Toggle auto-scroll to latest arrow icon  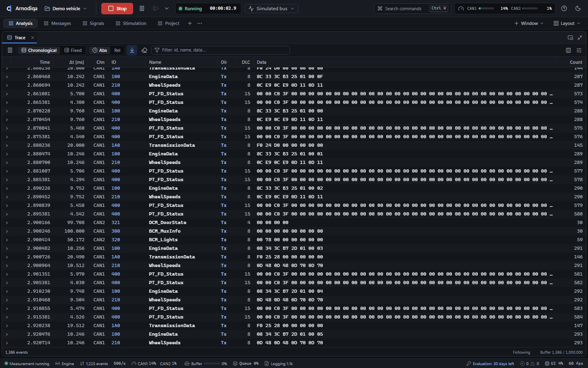pos(132,50)
